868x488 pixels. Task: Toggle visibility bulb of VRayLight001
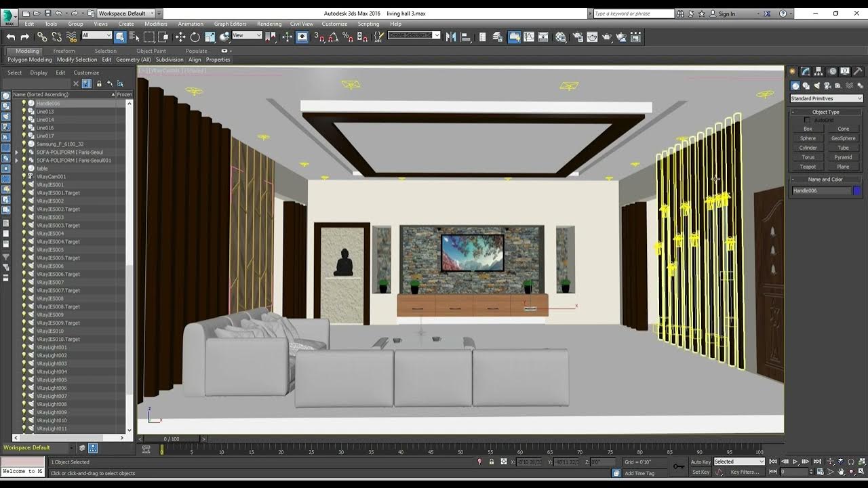point(24,348)
